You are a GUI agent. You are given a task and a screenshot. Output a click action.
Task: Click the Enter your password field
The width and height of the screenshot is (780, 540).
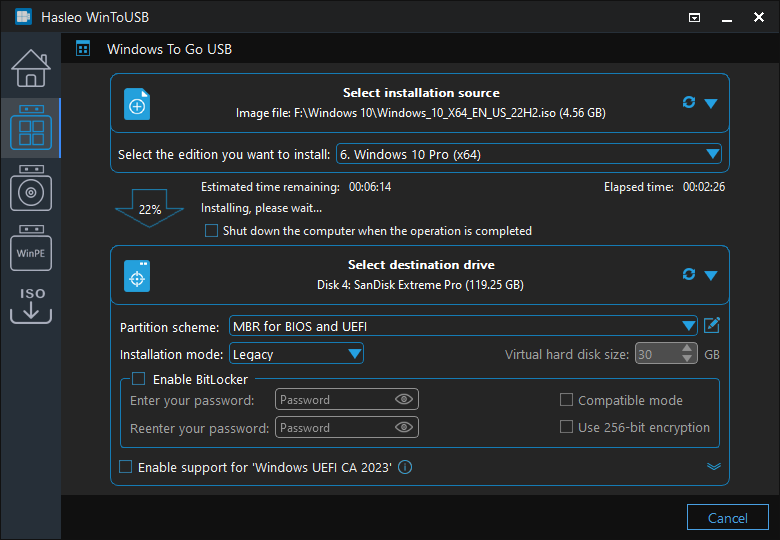pyautogui.click(x=347, y=399)
